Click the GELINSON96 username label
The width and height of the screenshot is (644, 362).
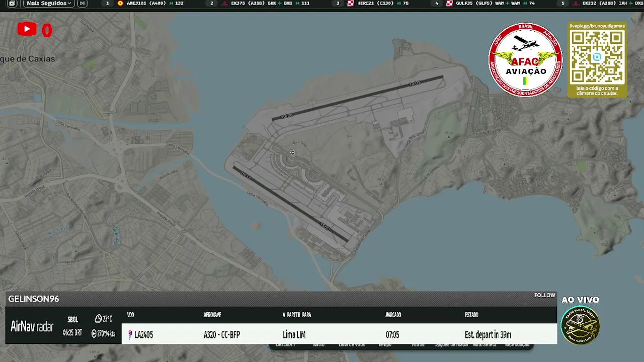pos(34,299)
